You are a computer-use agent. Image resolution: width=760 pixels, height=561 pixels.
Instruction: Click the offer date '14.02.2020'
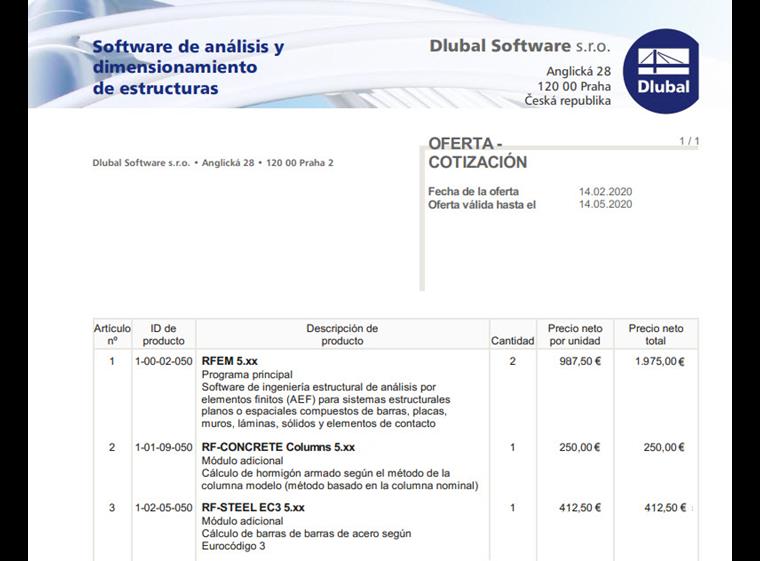pos(605,192)
